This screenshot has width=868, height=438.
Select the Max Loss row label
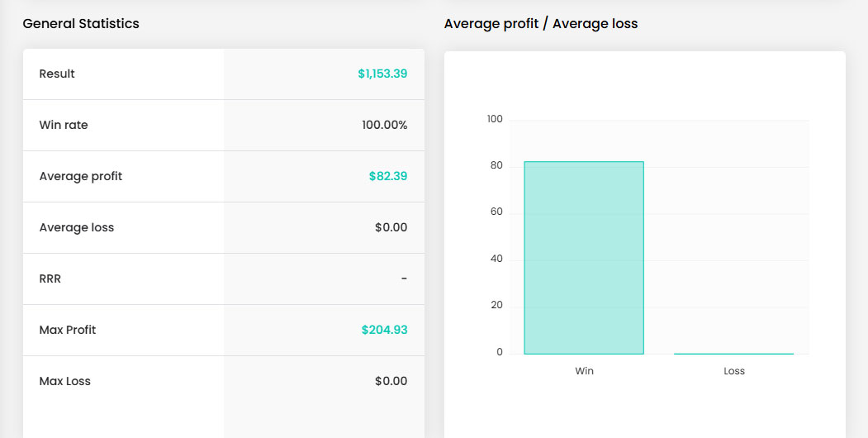pos(64,381)
